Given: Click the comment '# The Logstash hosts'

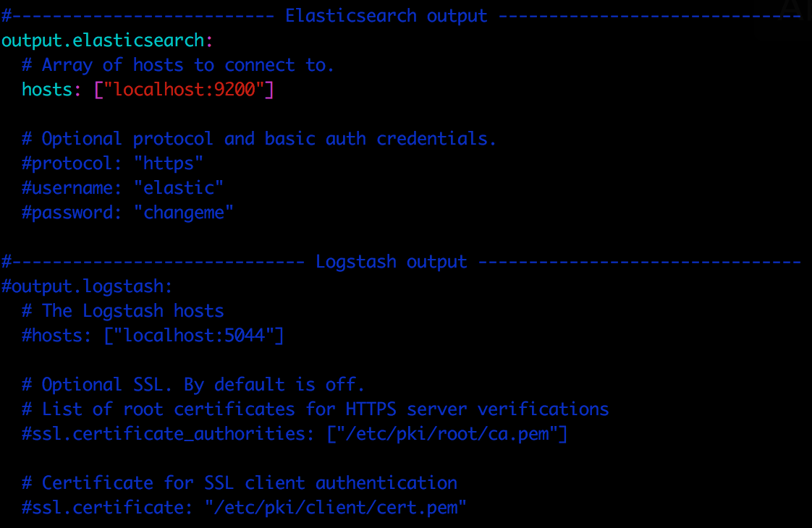Looking at the screenshot, I should pos(123,311).
